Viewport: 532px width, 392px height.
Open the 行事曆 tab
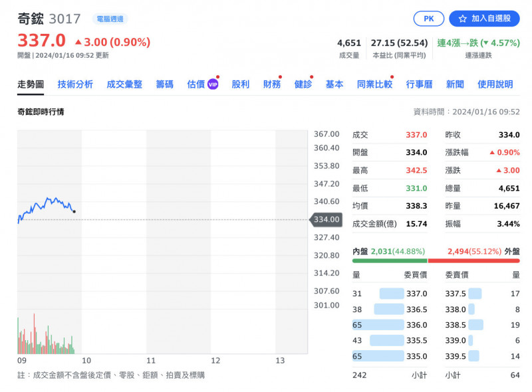[419, 84]
